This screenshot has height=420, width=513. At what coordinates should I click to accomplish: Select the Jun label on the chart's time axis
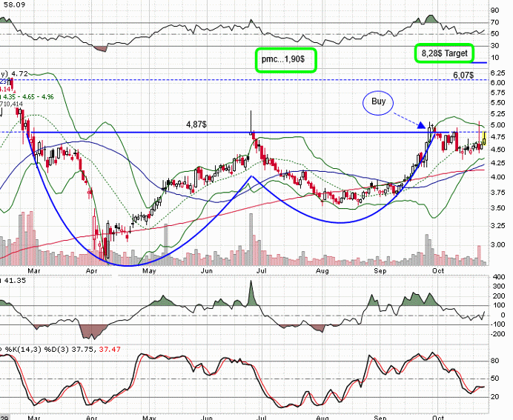(206, 416)
